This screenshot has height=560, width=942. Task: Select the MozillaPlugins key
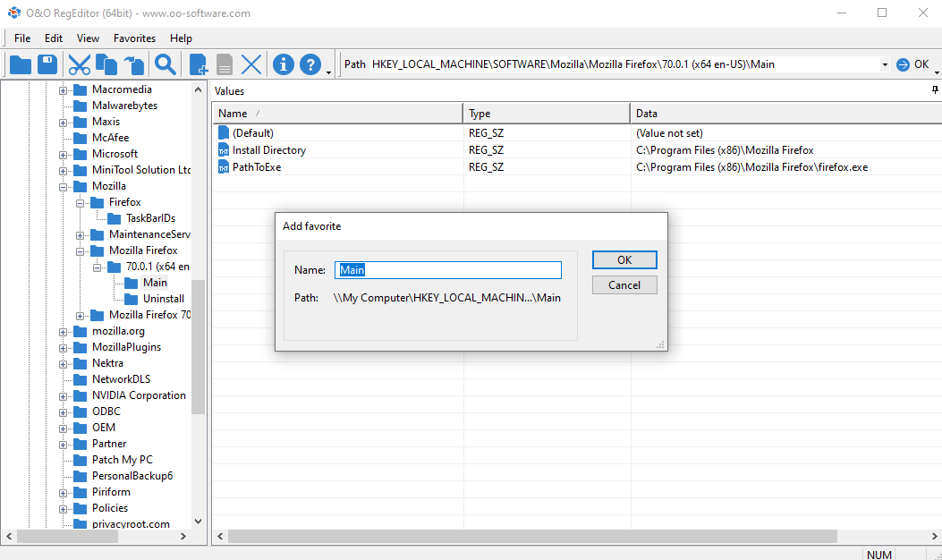pyautogui.click(x=126, y=347)
